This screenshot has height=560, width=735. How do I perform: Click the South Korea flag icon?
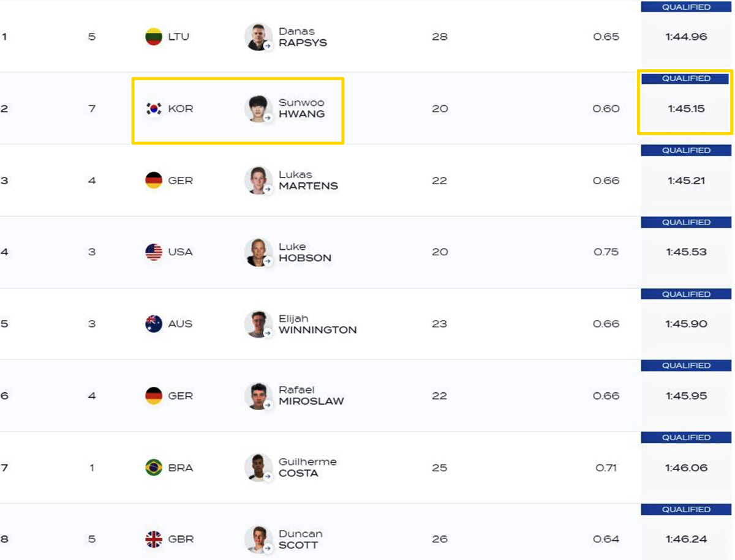tap(154, 109)
